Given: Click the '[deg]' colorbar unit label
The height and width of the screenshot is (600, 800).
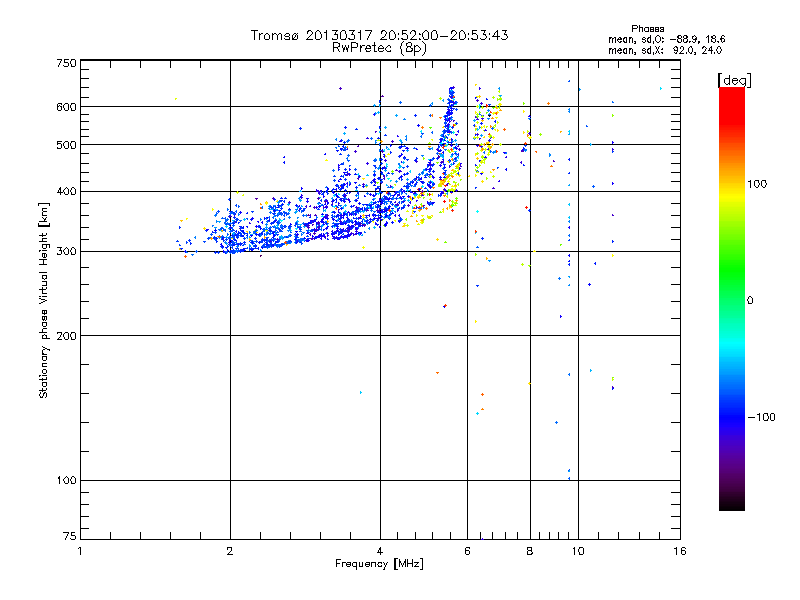Looking at the screenshot, I should pos(734,80).
